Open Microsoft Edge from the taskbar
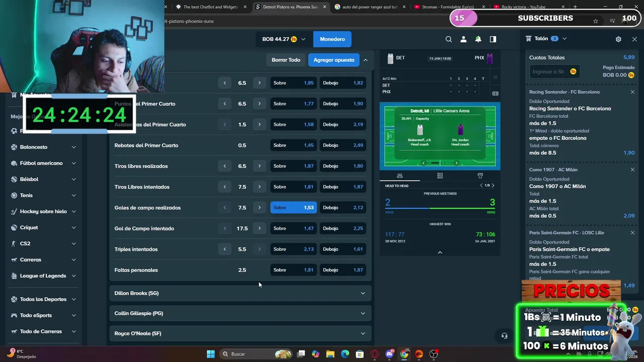This screenshot has height=362, width=644. 345,354
